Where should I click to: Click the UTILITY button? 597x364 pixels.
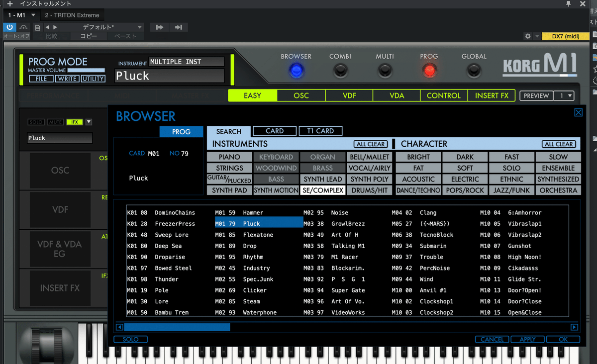point(93,79)
